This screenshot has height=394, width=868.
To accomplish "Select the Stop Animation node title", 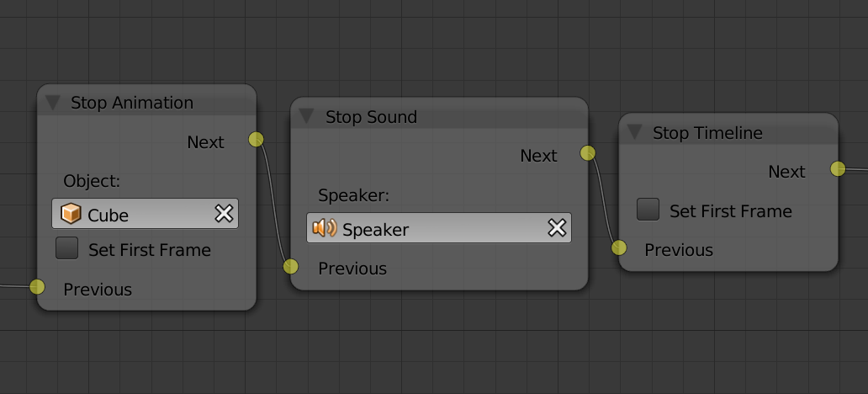I will (132, 103).
